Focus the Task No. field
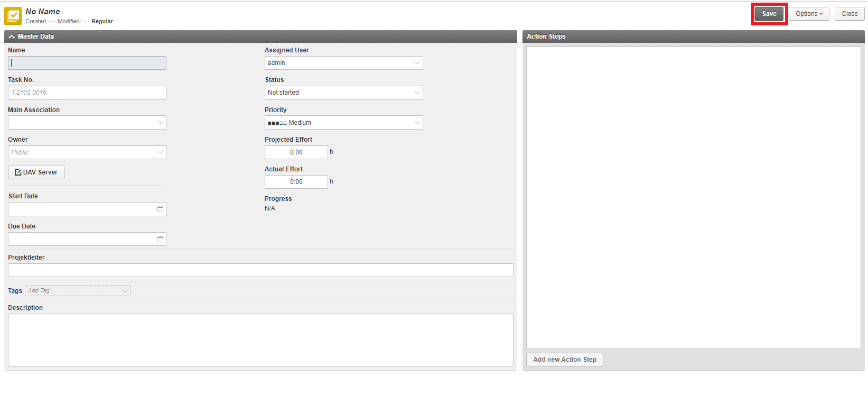 (x=87, y=93)
